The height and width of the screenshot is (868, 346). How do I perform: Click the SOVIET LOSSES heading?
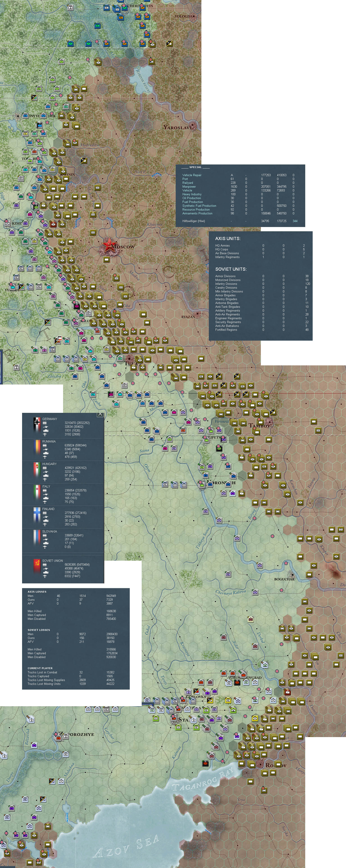click(39, 630)
